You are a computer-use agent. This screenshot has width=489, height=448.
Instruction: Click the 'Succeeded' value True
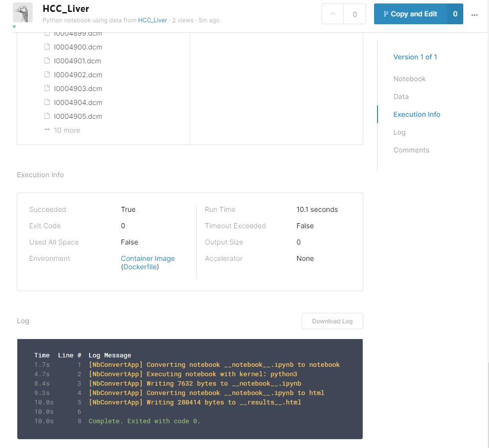pos(128,210)
